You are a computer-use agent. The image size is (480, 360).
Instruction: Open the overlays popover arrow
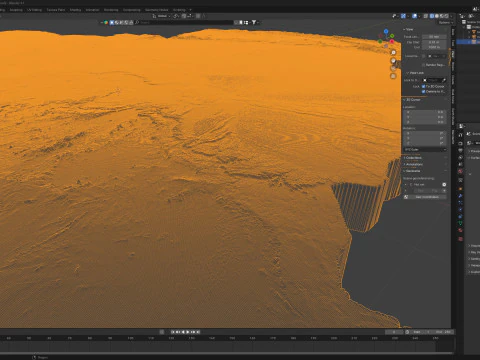419,16
